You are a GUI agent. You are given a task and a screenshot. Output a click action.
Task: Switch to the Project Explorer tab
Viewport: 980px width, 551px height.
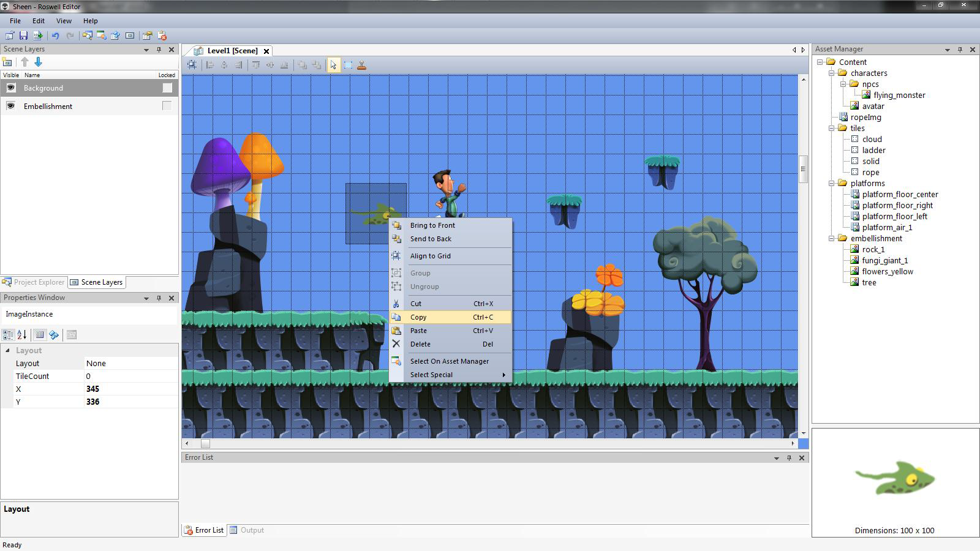(34, 282)
